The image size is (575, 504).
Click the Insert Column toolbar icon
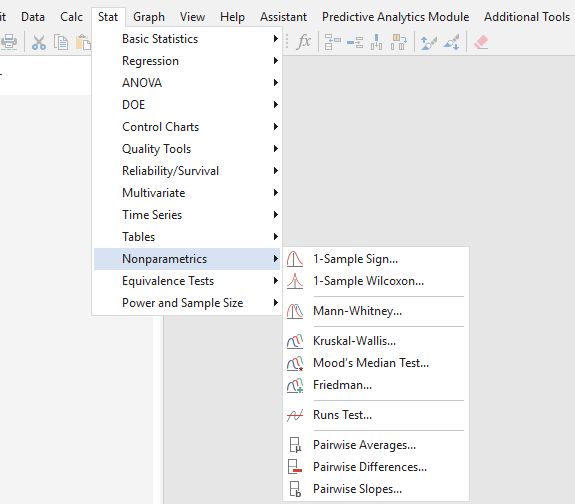point(377,42)
